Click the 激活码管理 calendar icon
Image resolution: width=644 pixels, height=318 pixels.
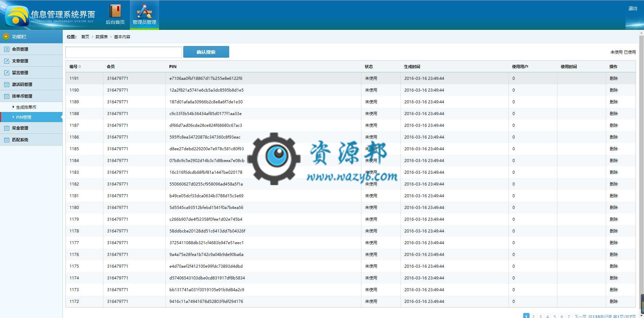[x=6, y=85]
